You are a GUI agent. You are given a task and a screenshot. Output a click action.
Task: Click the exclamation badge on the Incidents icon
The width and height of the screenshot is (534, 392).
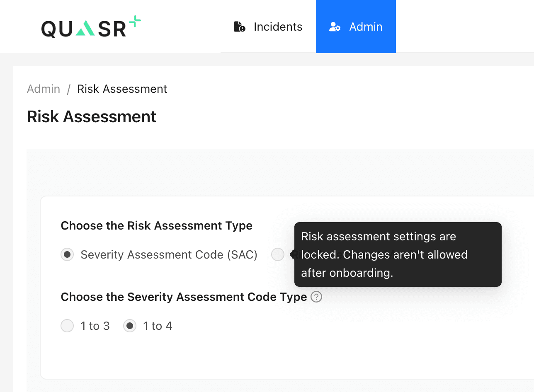coord(242,29)
